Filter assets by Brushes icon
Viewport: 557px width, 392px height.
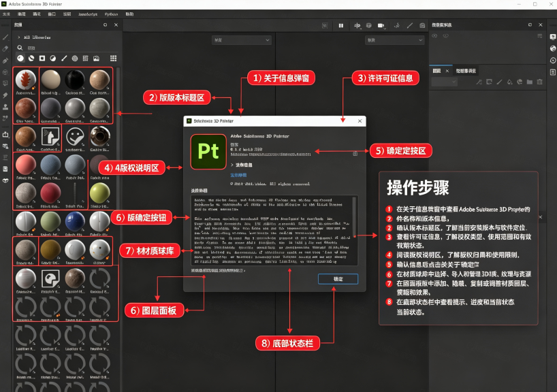pyautogui.click(x=64, y=59)
